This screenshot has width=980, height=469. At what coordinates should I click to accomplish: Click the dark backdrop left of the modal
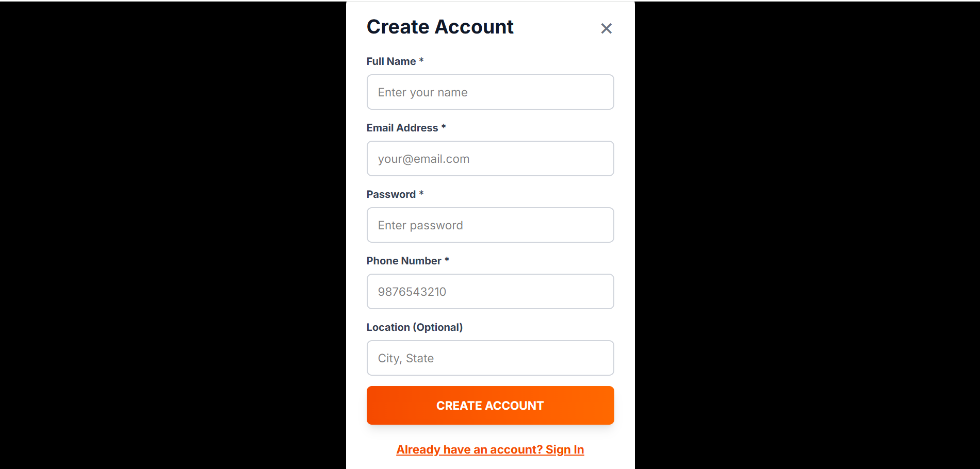173,234
